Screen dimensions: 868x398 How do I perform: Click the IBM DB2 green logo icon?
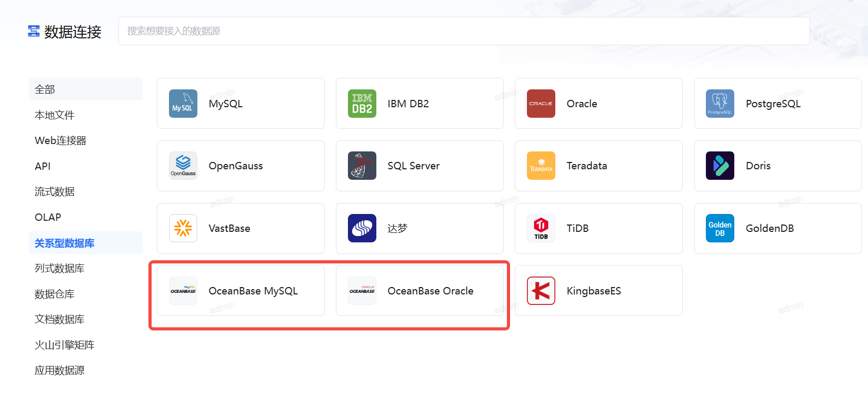click(x=362, y=104)
